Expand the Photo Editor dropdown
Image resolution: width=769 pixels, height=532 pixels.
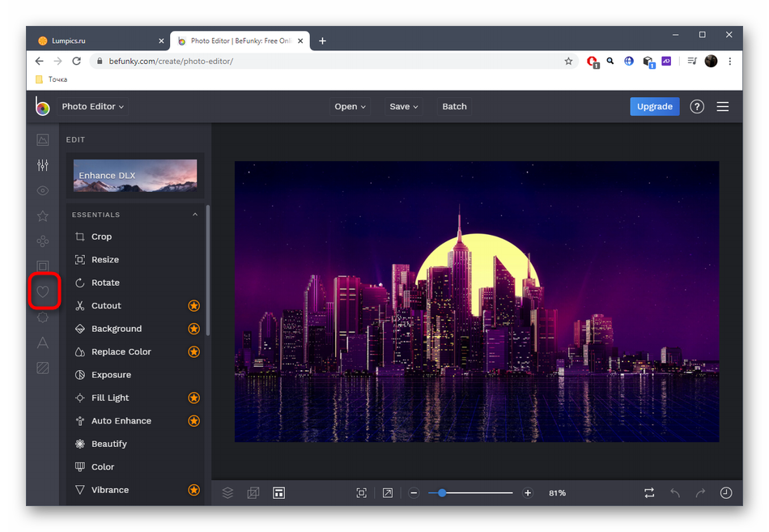pyautogui.click(x=93, y=106)
